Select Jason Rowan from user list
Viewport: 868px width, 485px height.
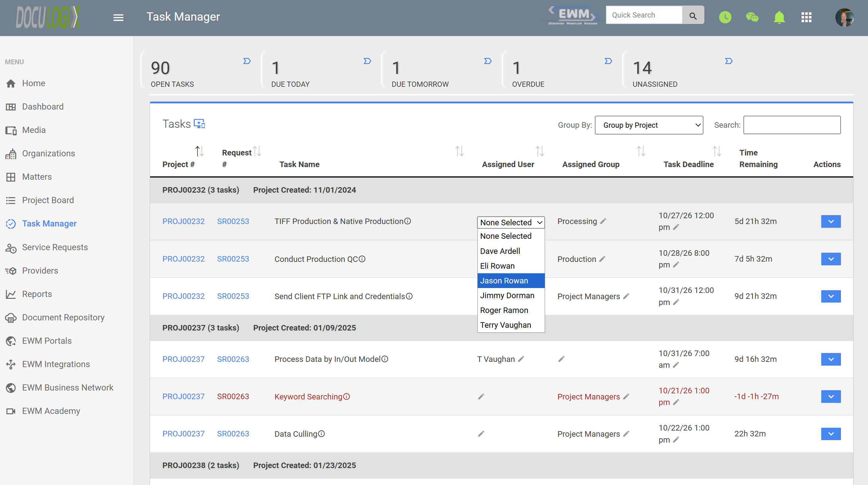tap(511, 281)
